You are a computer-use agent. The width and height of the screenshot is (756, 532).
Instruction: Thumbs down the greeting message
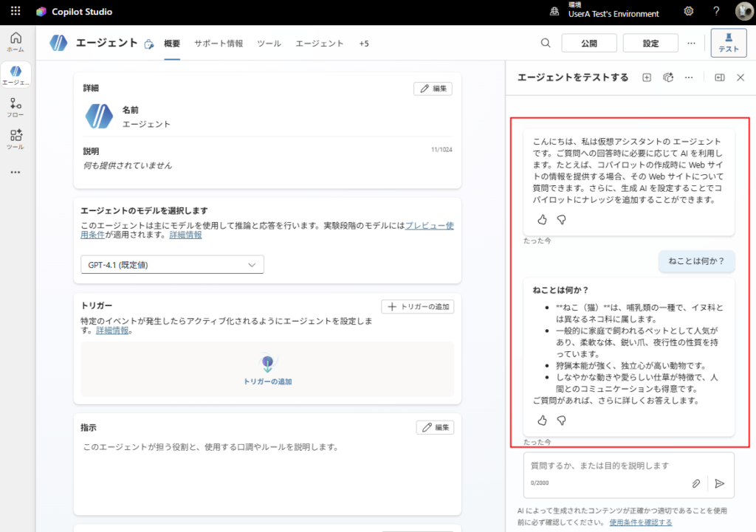(x=561, y=219)
